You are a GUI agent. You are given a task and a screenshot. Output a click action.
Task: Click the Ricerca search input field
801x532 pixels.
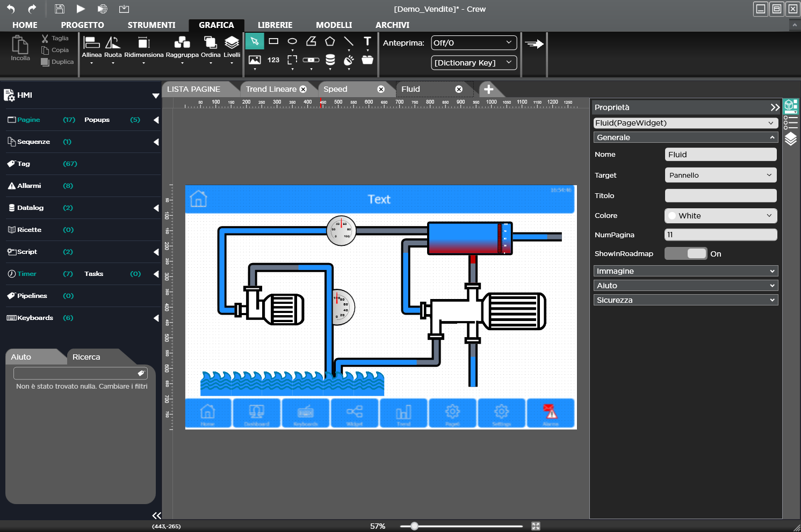coord(81,373)
